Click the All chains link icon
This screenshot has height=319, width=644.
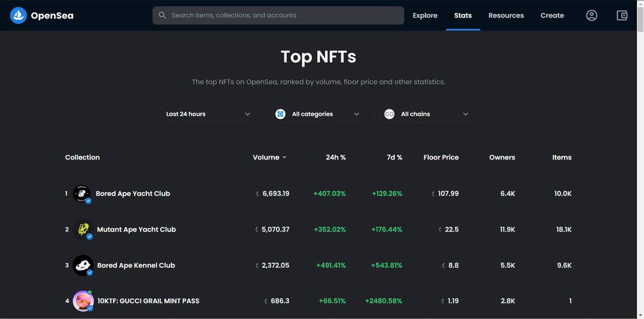(390, 114)
